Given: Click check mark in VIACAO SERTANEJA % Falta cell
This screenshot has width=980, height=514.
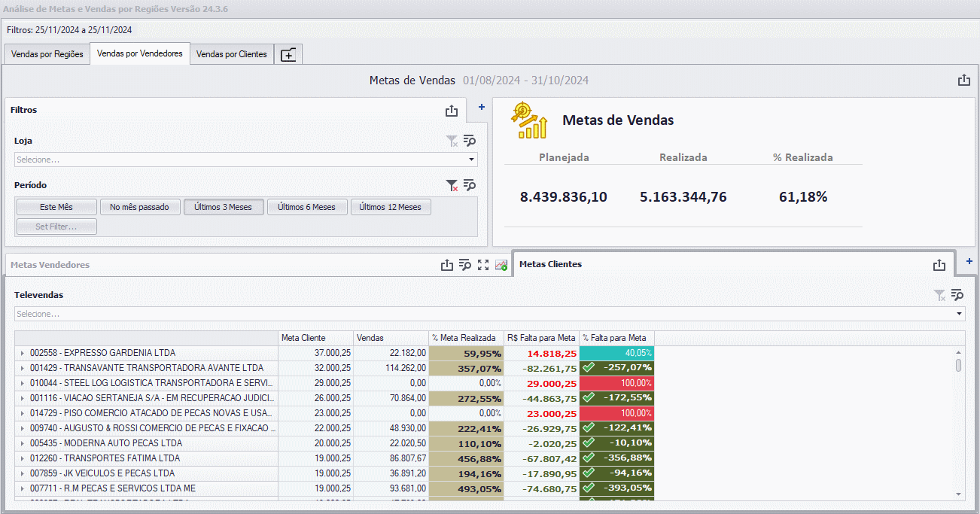Looking at the screenshot, I should coord(589,397).
